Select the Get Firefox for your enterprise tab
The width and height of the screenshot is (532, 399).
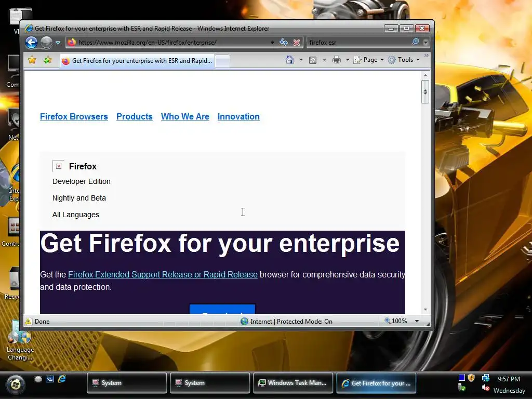click(x=137, y=61)
